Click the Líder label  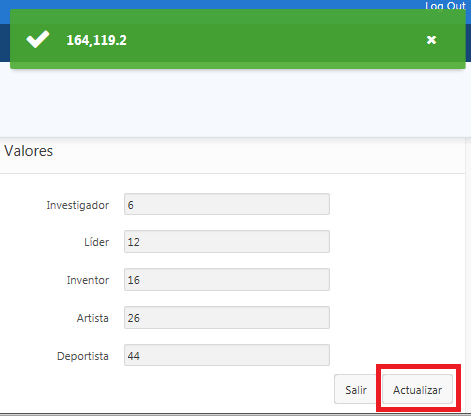[96, 242]
